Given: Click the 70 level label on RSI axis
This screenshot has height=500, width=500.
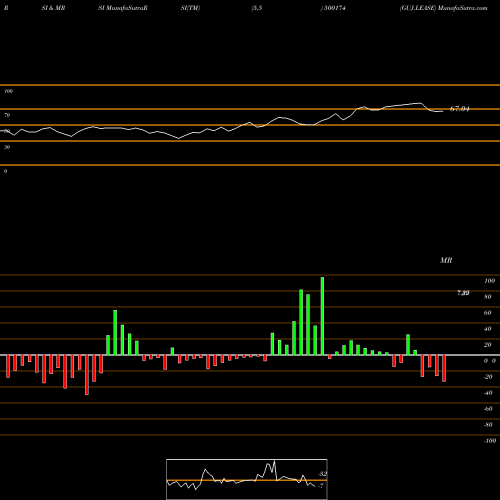Looking at the screenshot, I should tap(7, 115).
